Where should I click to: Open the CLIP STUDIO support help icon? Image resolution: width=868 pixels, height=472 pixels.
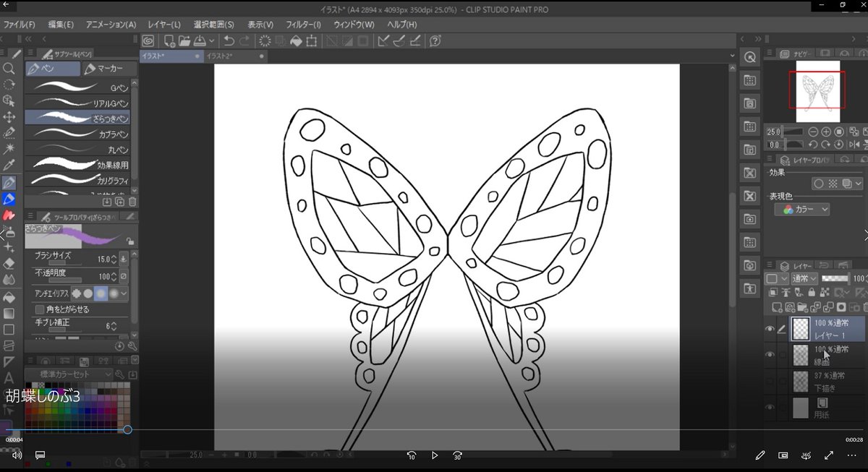click(x=435, y=40)
